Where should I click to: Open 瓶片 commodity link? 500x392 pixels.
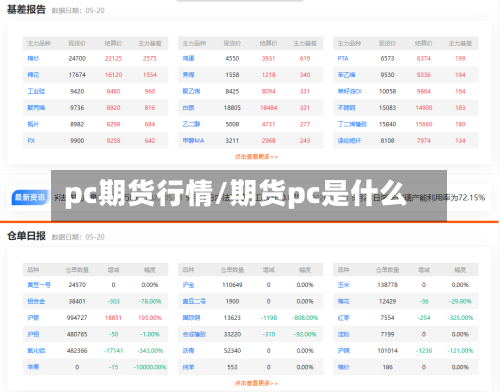tap(33, 124)
